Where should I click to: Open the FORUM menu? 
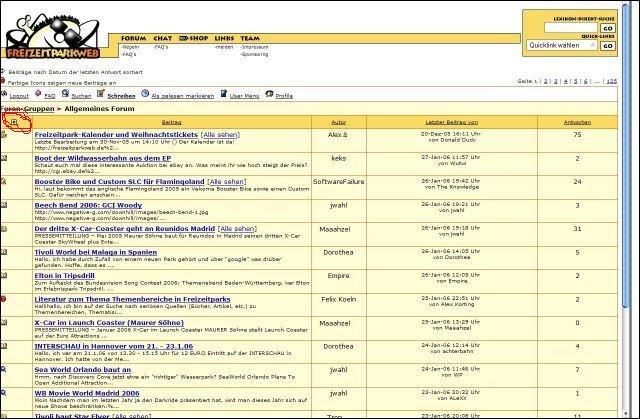(x=133, y=38)
